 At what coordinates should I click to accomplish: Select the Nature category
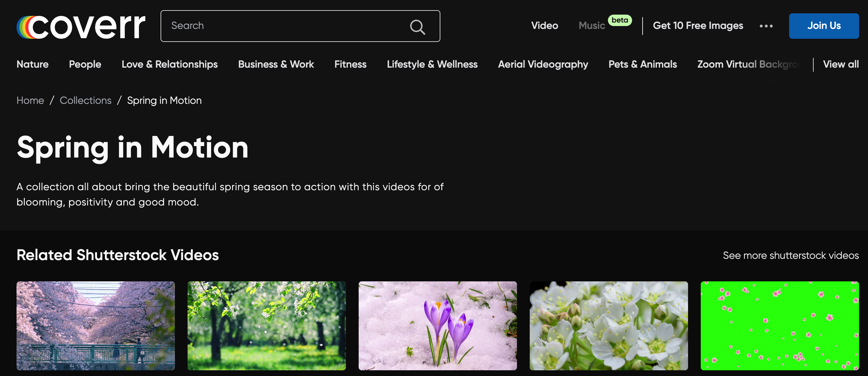click(x=33, y=64)
